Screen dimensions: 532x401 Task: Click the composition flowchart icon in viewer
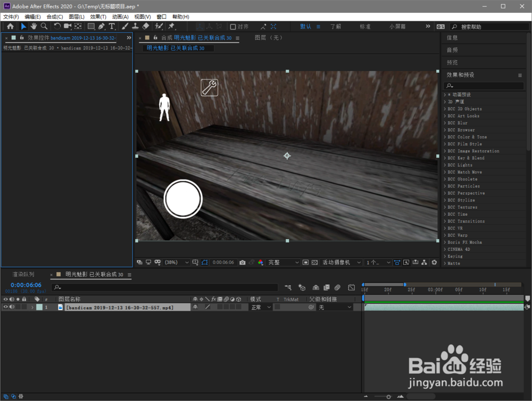(424, 263)
